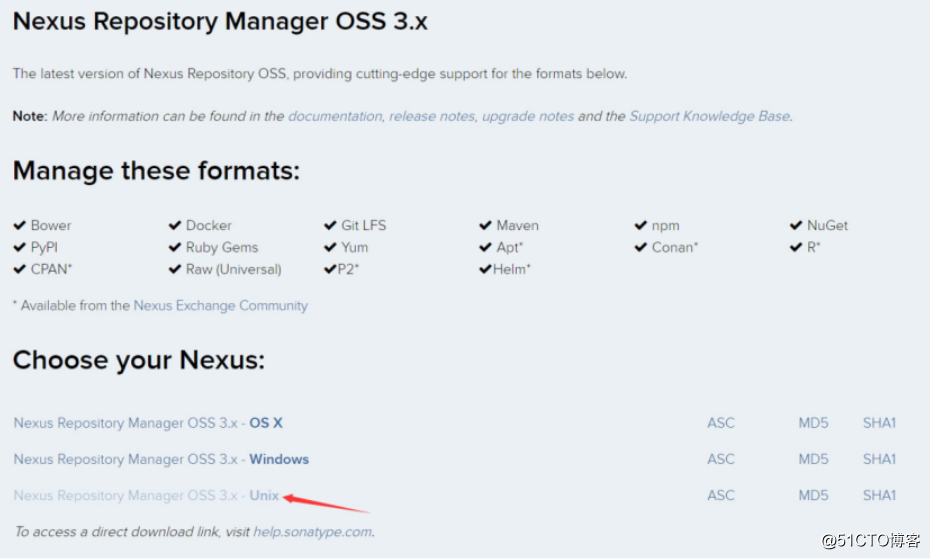Open the upgrade notes link
Screen dimensions: 930x559
pos(528,116)
